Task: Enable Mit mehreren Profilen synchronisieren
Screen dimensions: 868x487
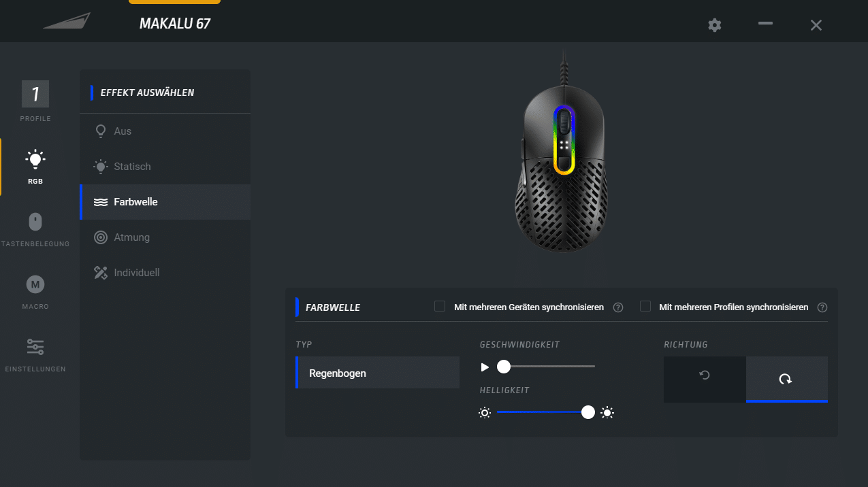Action: (x=645, y=307)
